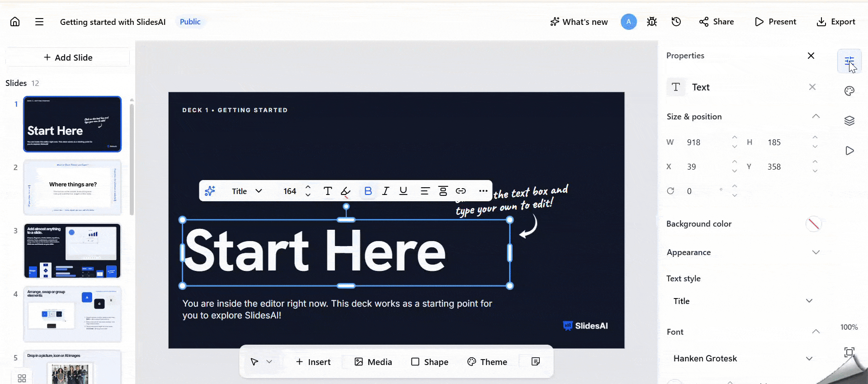
Task: Click the user avatar A
Action: 628,22
